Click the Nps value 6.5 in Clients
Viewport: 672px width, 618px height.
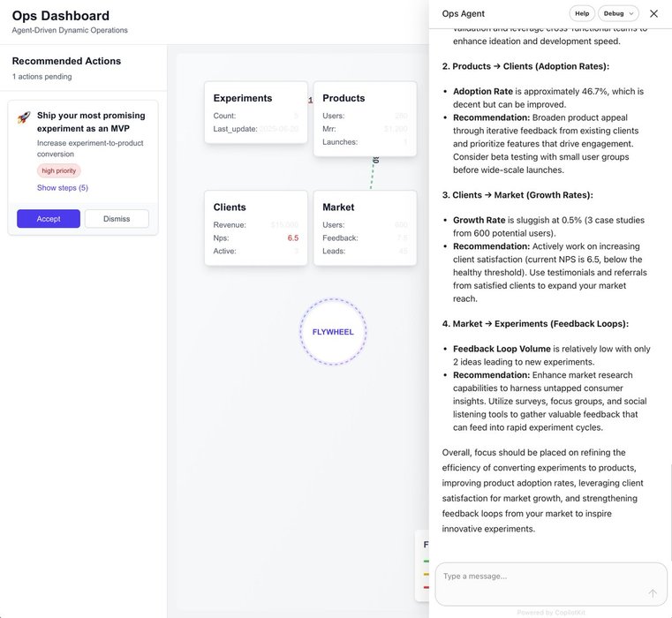[292, 238]
